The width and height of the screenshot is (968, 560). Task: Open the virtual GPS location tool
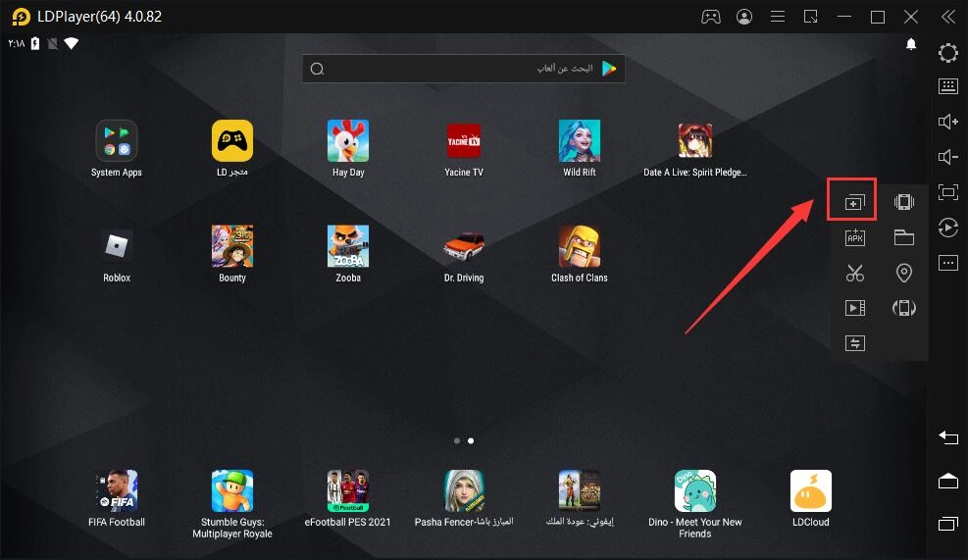tap(904, 273)
